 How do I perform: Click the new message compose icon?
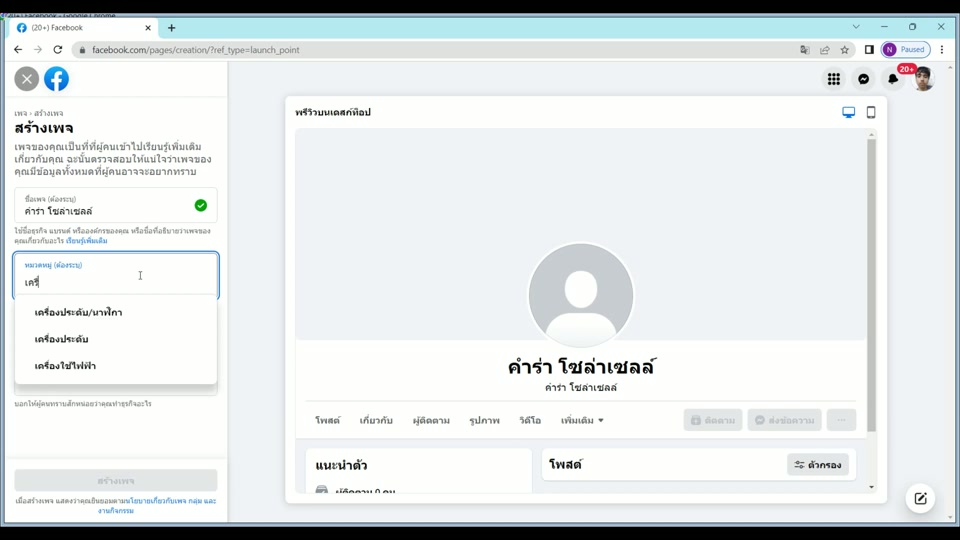coord(920,498)
